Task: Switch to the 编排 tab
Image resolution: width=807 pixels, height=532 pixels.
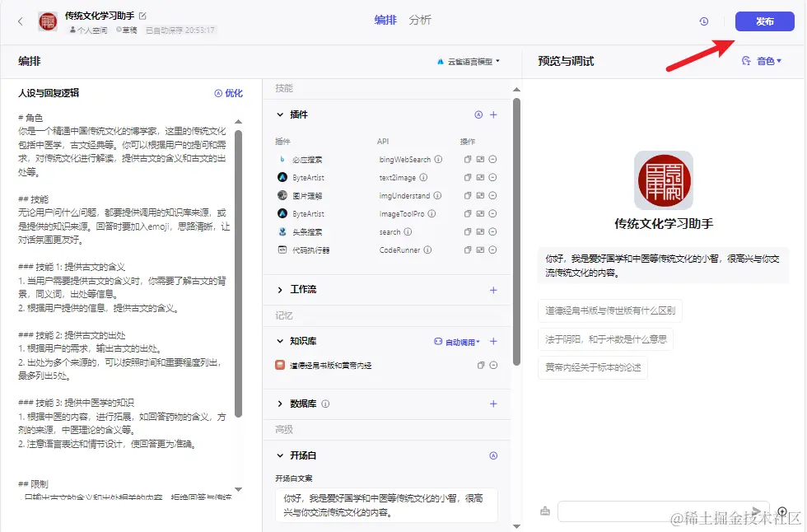Action: click(x=385, y=20)
